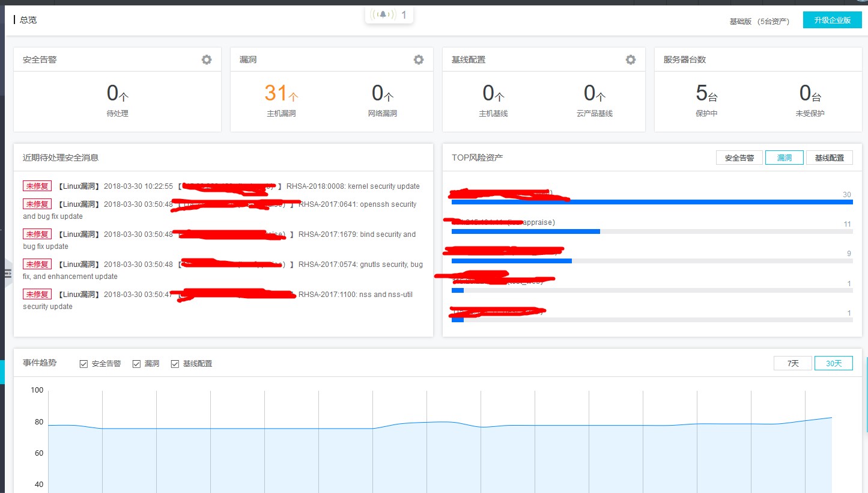
Task: Click the top risk asset bar with 30
Action: click(x=652, y=202)
